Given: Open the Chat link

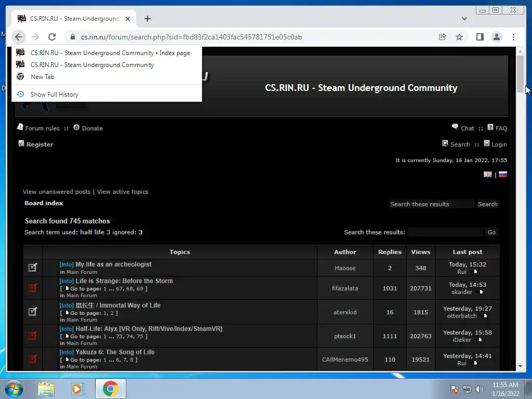Looking at the screenshot, I should (467, 128).
